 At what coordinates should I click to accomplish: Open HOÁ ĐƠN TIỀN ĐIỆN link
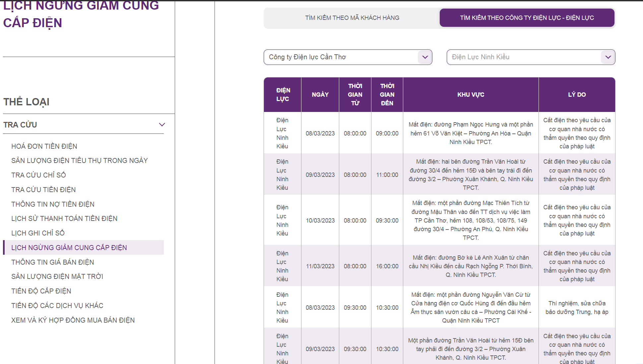pyautogui.click(x=44, y=146)
